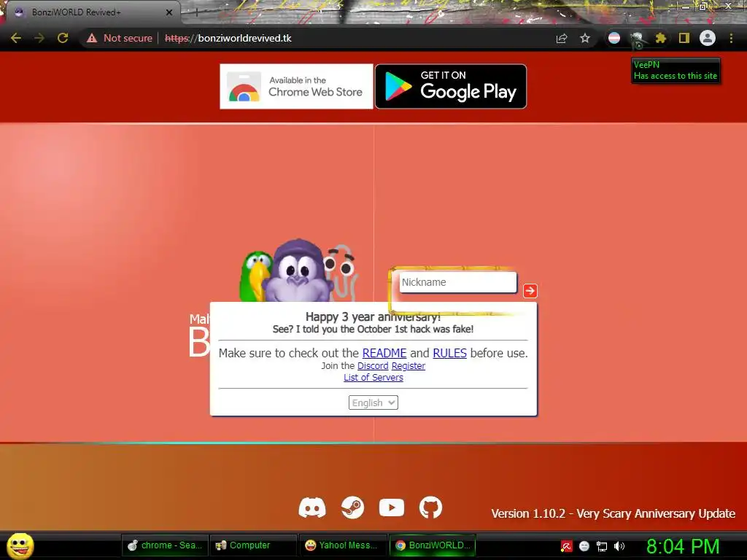Viewport: 747px width, 560px height.
Task: Open the volume speaker tray icon
Action: (x=619, y=546)
